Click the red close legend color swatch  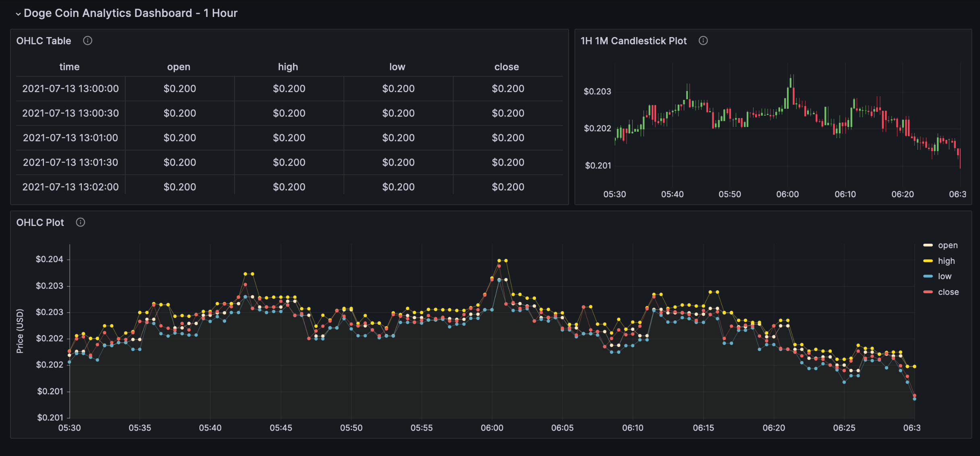click(x=928, y=292)
